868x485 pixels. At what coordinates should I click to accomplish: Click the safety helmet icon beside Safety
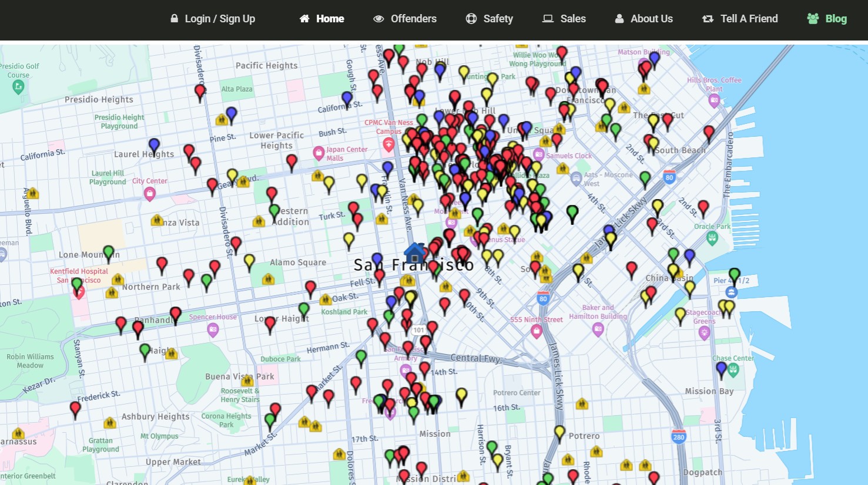tap(471, 18)
